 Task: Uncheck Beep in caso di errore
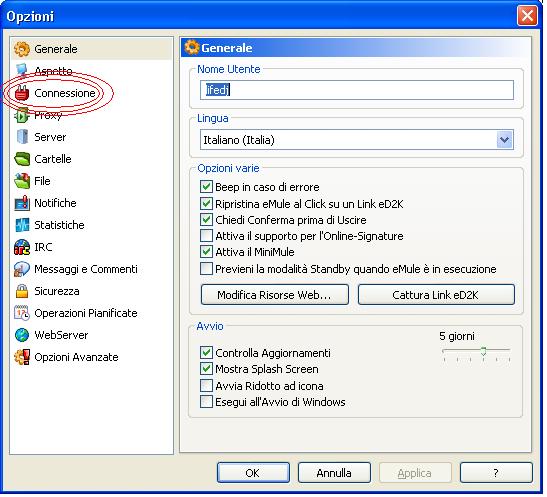coord(206,187)
